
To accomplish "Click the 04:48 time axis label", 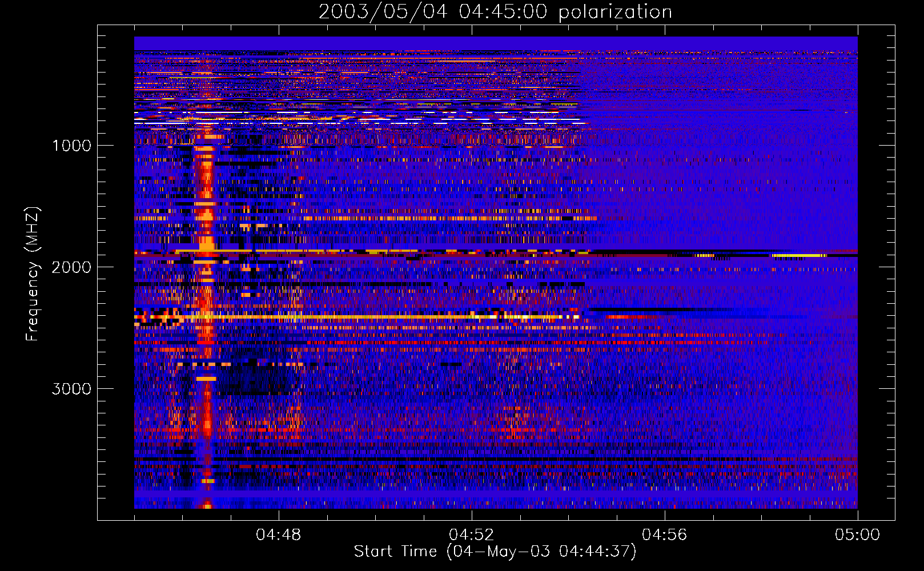I will tap(278, 535).
